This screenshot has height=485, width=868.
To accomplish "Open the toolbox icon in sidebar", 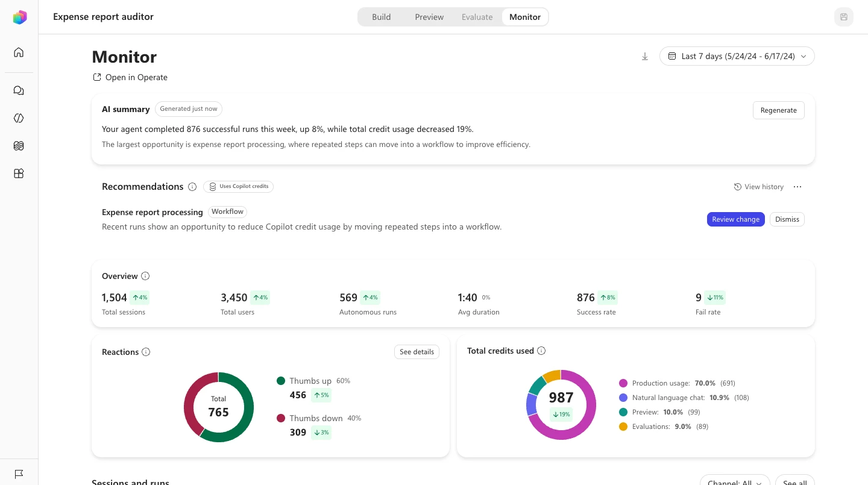I will pyautogui.click(x=19, y=174).
